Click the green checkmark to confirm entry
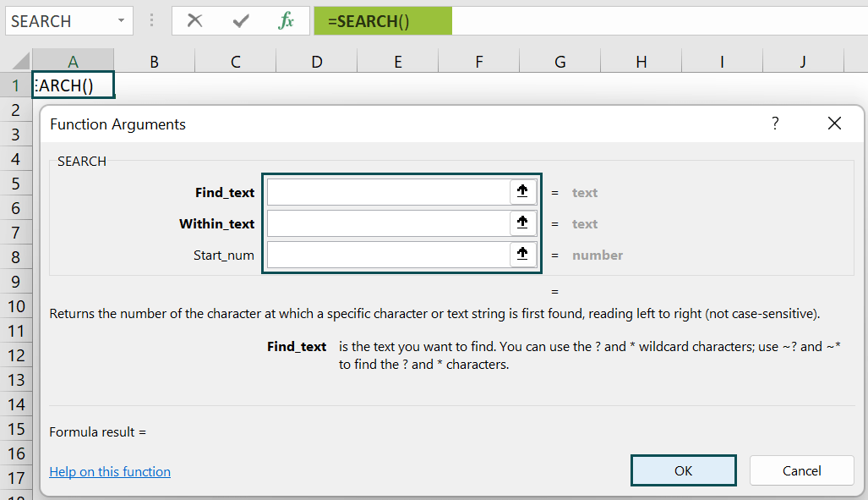This screenshot has width=868, height=500. pyautogui.click(x=241, y=20)
